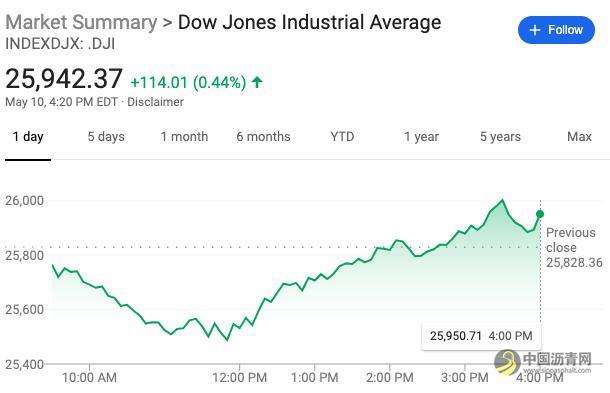Screen dimensions: 610x393
Task: Select the 5 years range tab
Action: 500,137
